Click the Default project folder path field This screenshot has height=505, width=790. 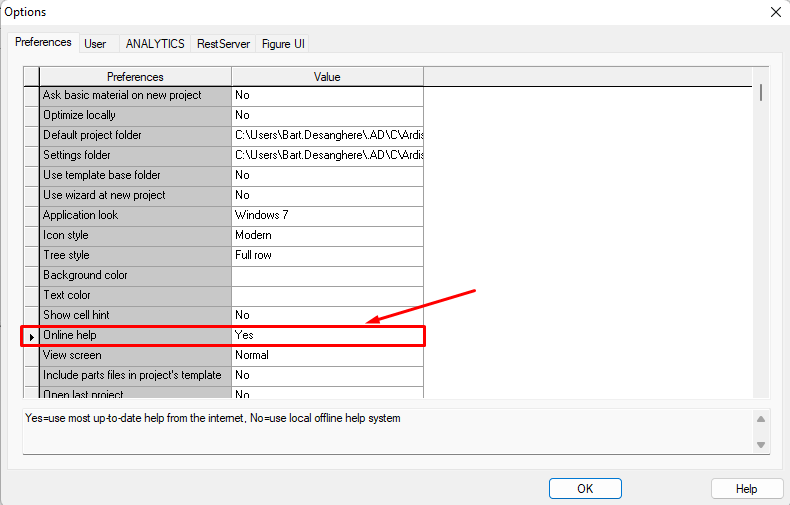coord(327,135)
